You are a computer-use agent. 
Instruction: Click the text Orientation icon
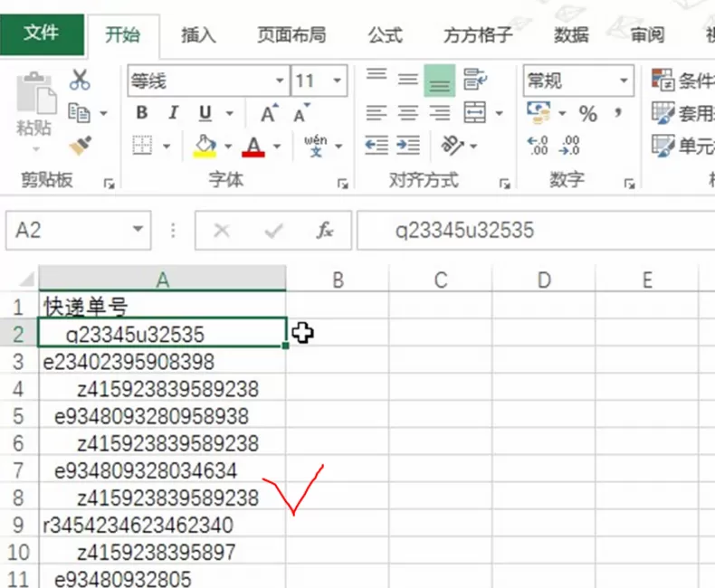(x=452, y=146)
